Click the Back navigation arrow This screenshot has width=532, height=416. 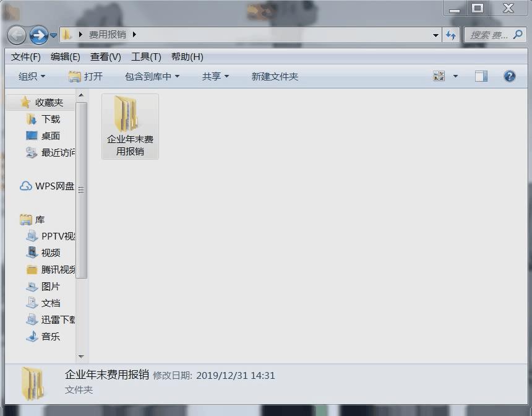tap(17, 35)
